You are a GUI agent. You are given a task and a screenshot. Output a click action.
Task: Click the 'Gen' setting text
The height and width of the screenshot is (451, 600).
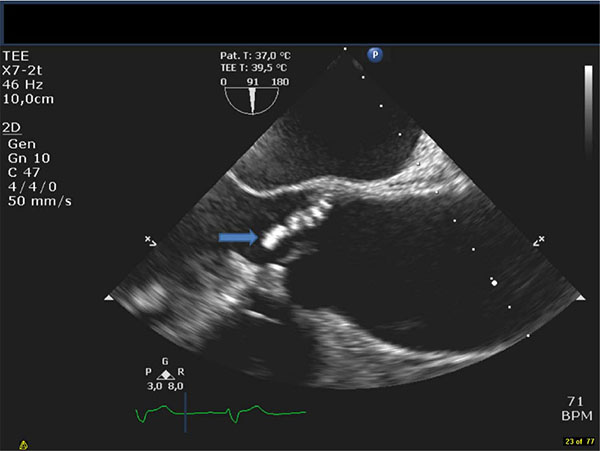coord(22,144)
